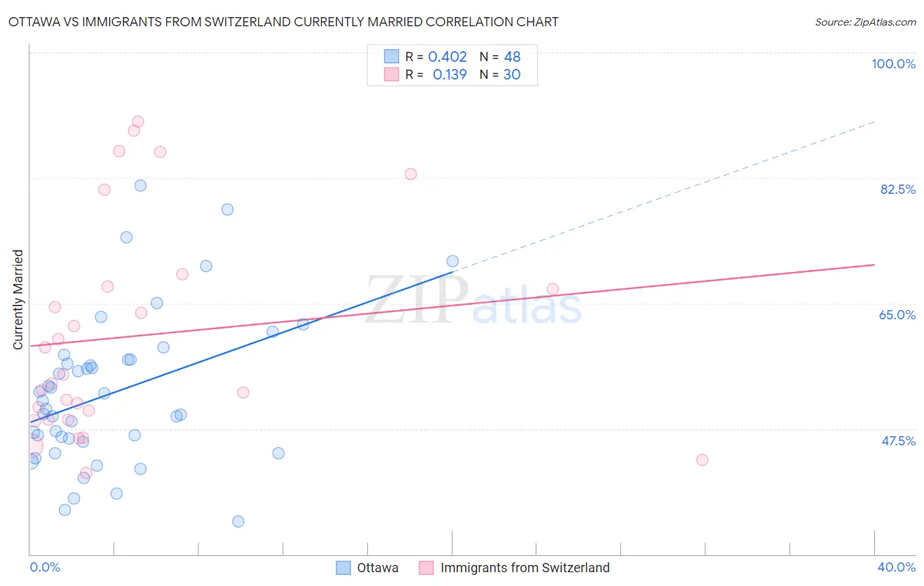Click the 47.5% y-axis label
Viewport: 924px width, 586px height.
coord(898,441)
